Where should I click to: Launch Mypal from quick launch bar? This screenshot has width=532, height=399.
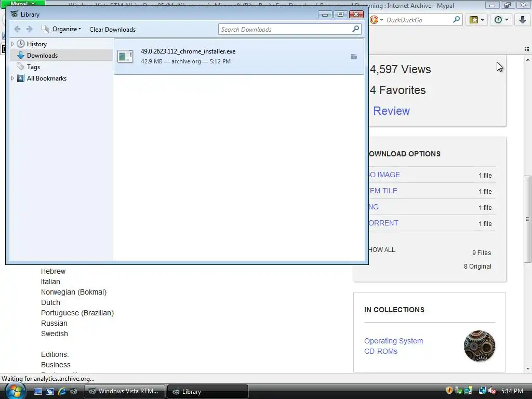pyautogui.click(x=74, y=391)
